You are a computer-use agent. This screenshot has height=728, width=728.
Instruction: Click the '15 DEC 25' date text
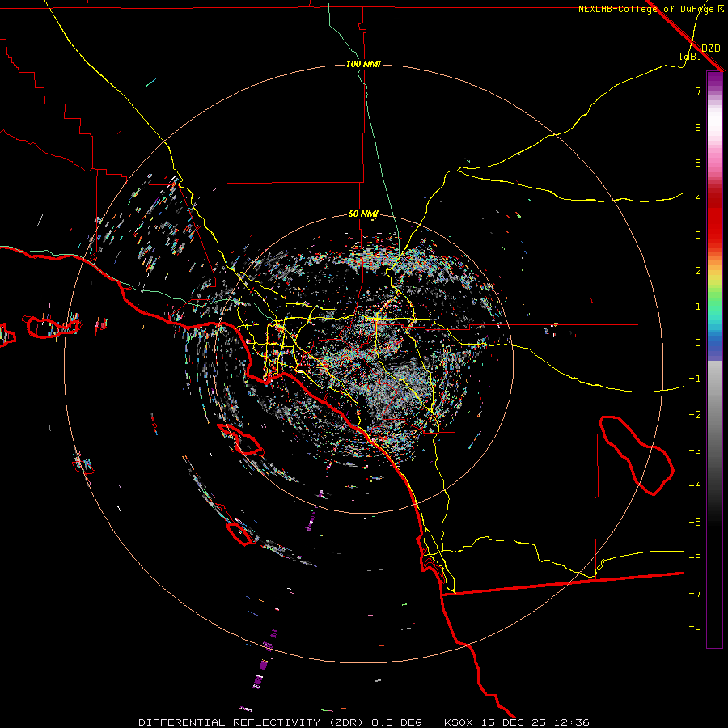point(514,722)
